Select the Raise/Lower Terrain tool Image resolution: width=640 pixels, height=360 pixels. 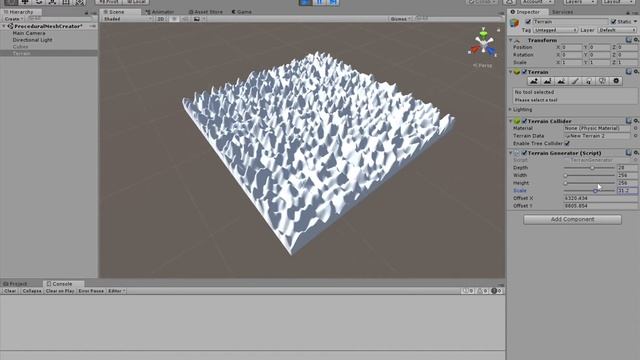(x=534, y=81)
